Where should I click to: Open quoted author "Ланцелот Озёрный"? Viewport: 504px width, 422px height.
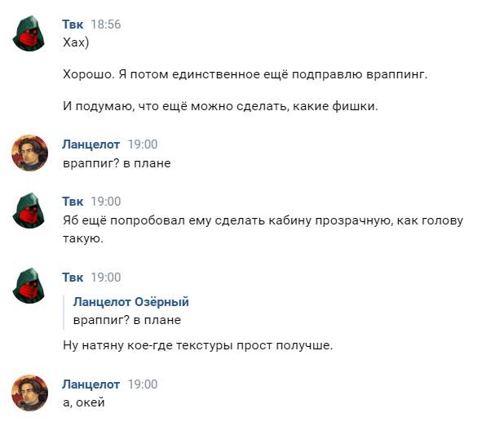[x=130, y=302]
